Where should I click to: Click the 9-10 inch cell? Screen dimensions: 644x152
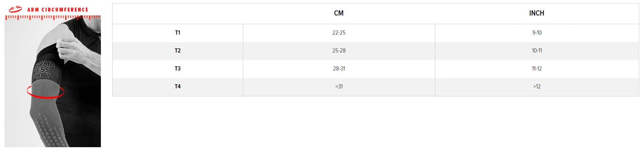(537, 33)
